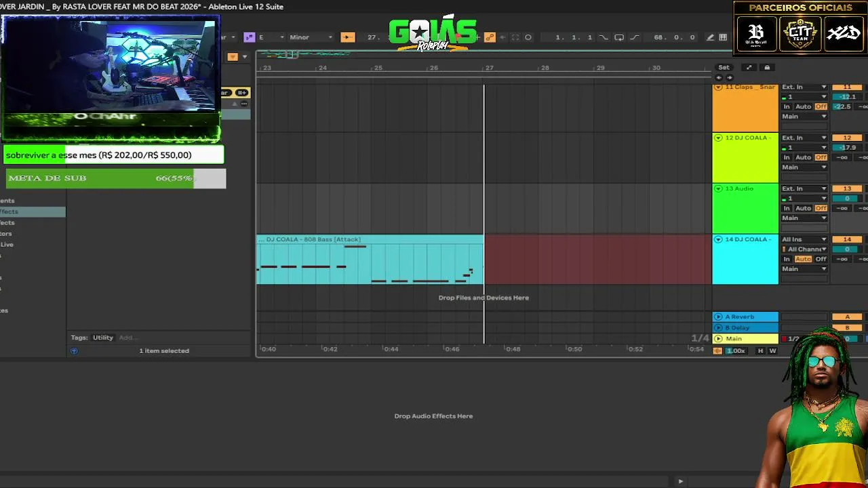Enable the Draw Mode pencil
This screenshot has height=488, width=868.
pyautogui.click(x=710, y=37)
